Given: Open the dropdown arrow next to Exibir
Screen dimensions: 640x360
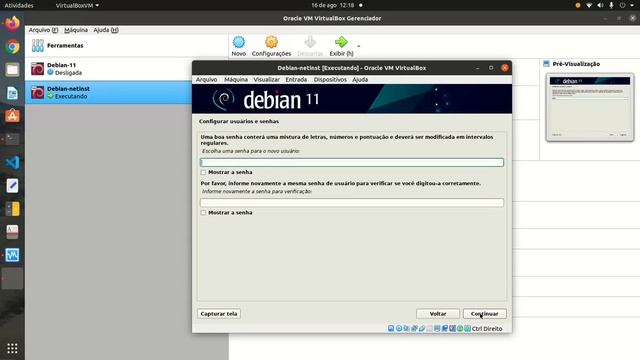Looking at the screenshot, I should click(x=359, y=46).
